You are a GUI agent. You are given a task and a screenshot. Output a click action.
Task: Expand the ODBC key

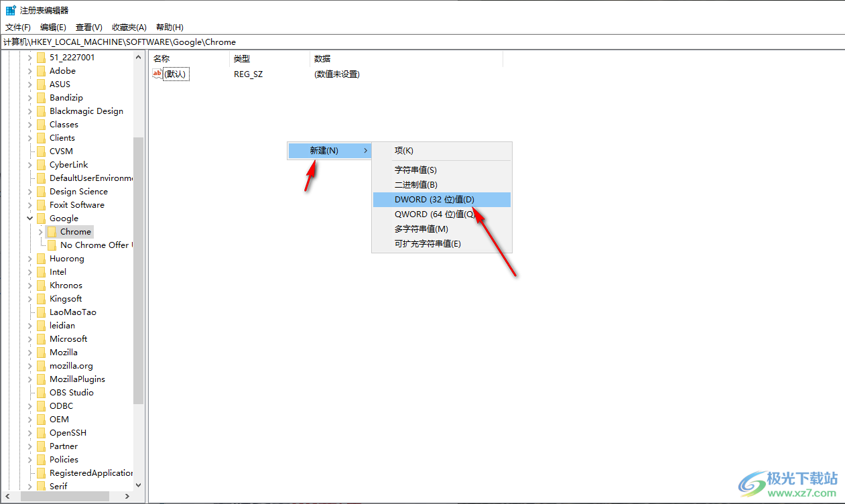(29, 406)
